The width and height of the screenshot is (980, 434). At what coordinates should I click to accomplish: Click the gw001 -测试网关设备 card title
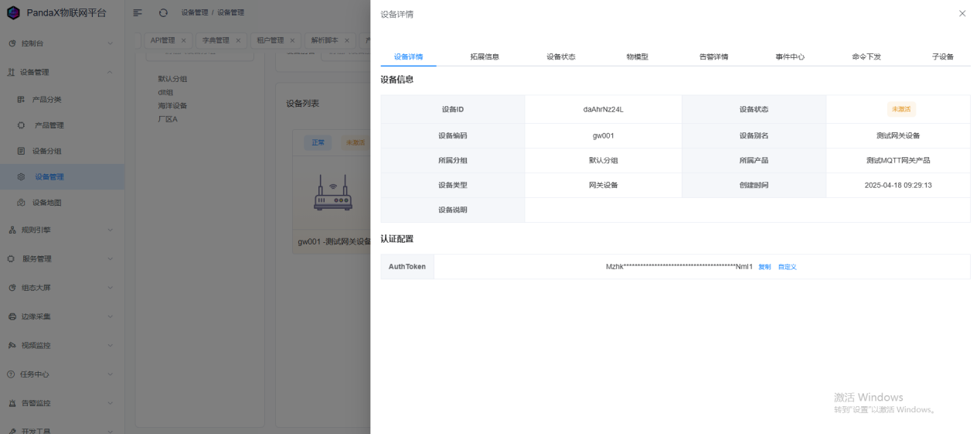(334, 241)
